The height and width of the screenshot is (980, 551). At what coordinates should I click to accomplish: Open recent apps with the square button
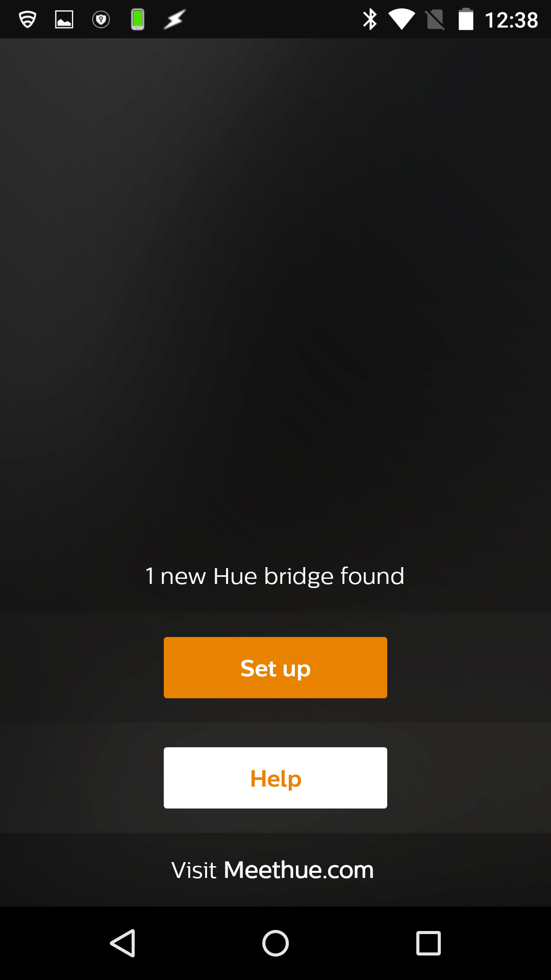[429, 943]
